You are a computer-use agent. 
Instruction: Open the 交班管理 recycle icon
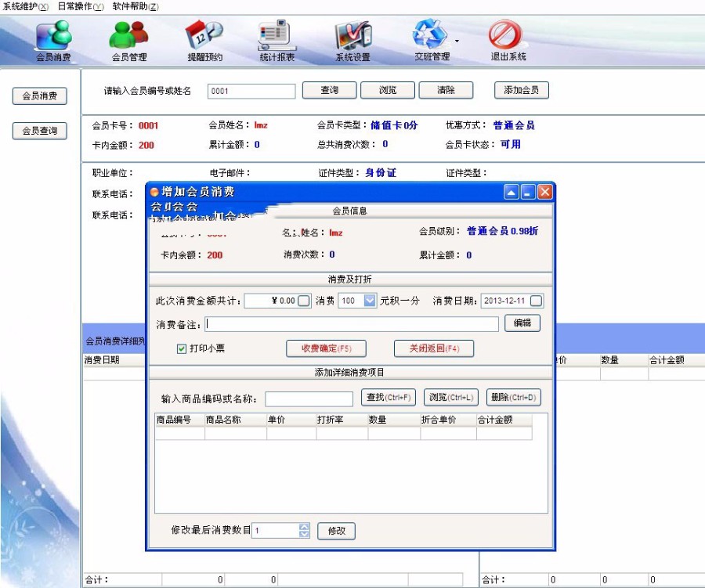(x=431, y=41)
